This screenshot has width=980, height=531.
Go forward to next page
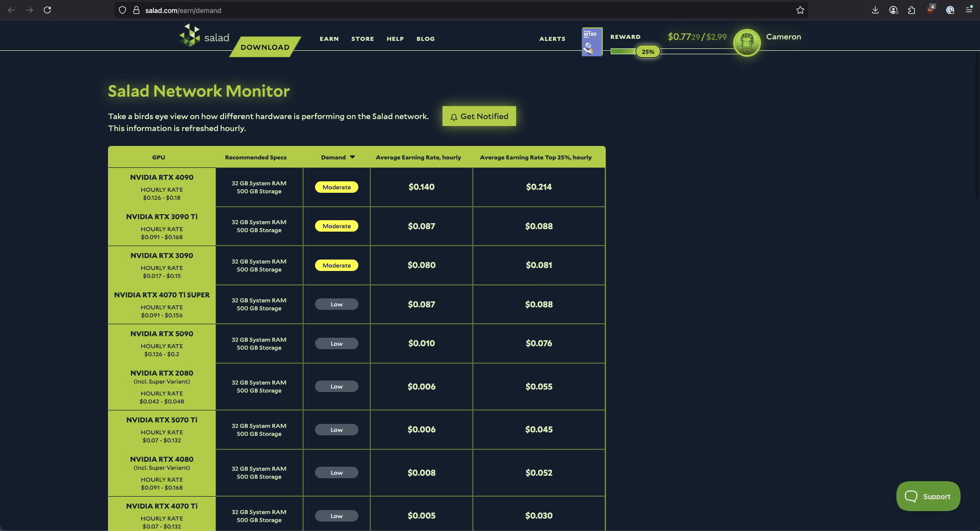point(29,10)
